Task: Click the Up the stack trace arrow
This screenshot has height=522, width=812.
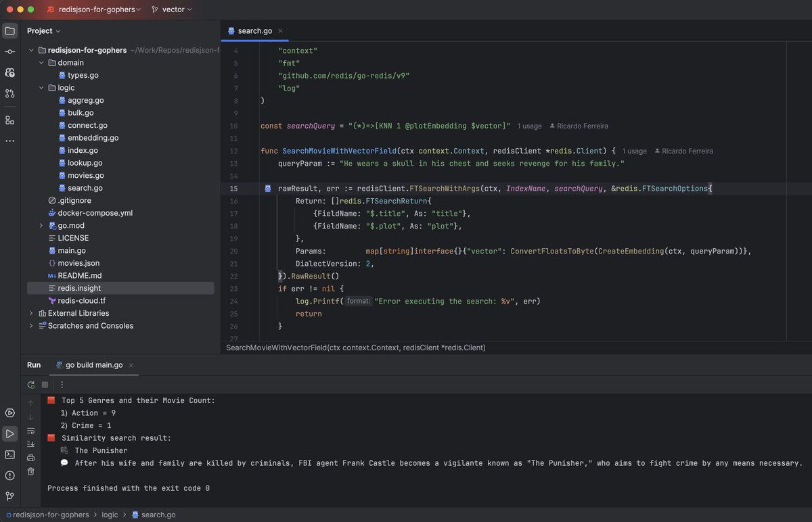Action: (31, 404)
